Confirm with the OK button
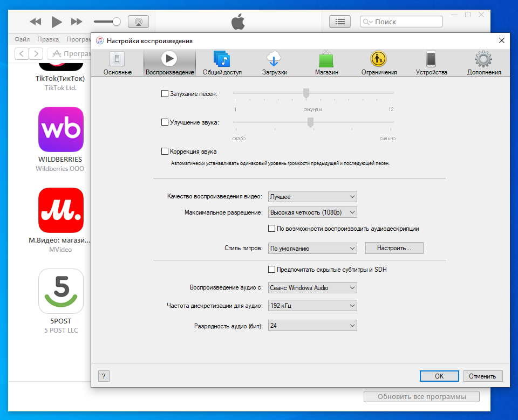Image resolution: width=518 pixels, height=420 pixels. coord(439,376)
